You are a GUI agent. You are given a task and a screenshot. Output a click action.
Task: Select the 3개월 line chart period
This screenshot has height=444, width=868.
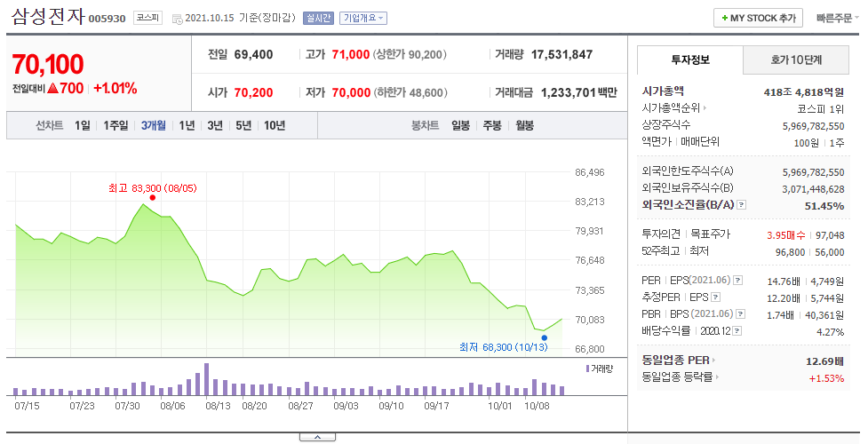tap(154, 126)
